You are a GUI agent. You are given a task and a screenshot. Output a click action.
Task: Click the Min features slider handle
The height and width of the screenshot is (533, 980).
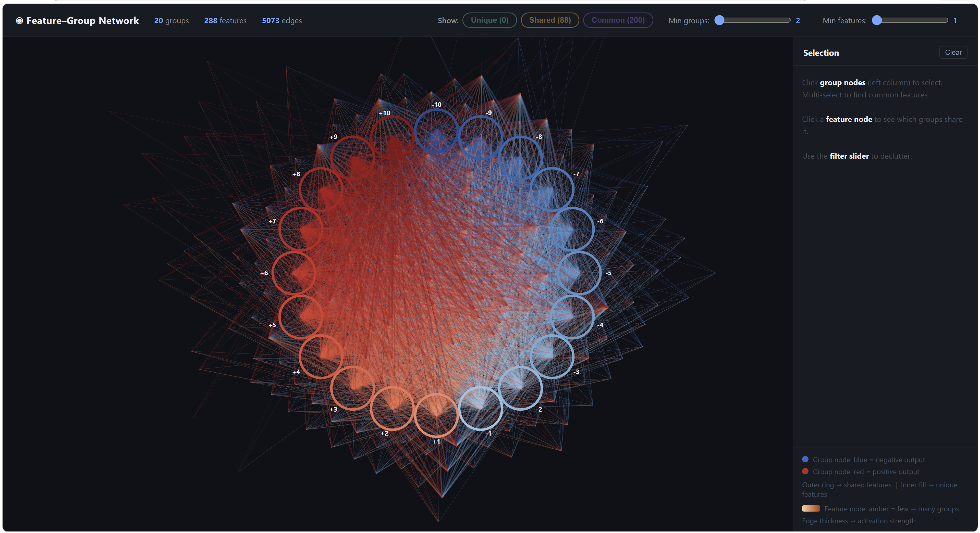pyautogui.click(x=877, y=20)
